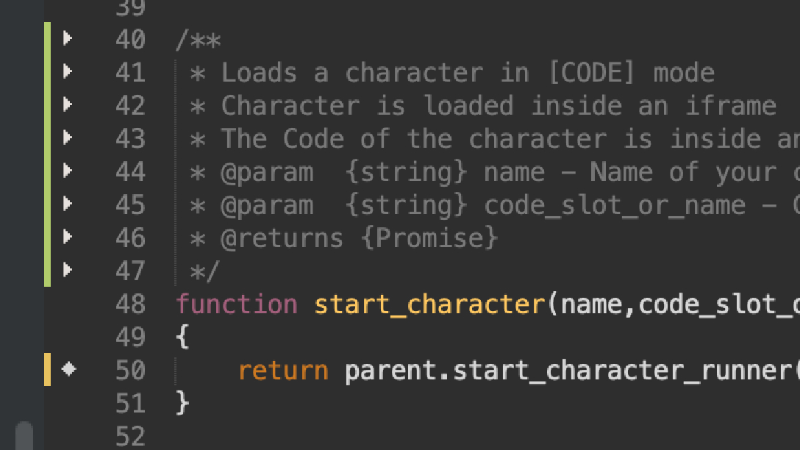Screen dimensions: 800x450
Task: Click line number 51 in the gutter
Action: pyautogui.click(x=130, y=403)
